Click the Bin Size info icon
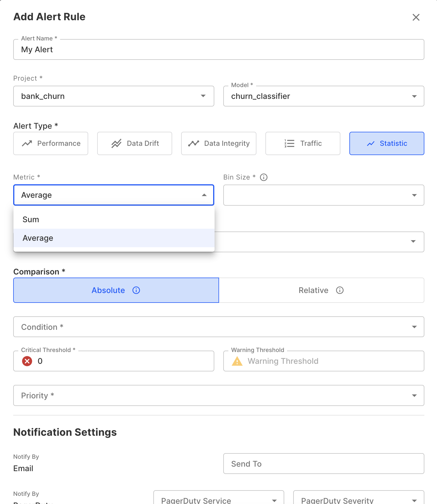Image resolution: width=437 pixels, height=504 pixels. click(264, 177)
